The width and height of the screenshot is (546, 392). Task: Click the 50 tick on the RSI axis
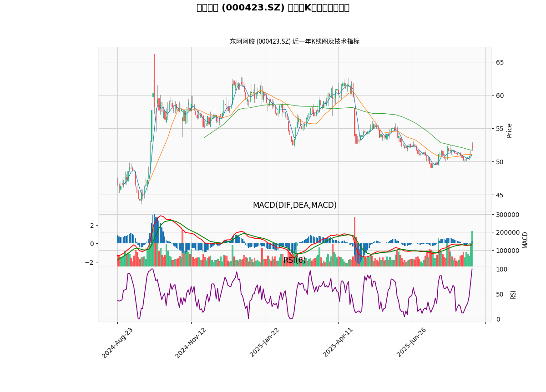click(500, 295)
